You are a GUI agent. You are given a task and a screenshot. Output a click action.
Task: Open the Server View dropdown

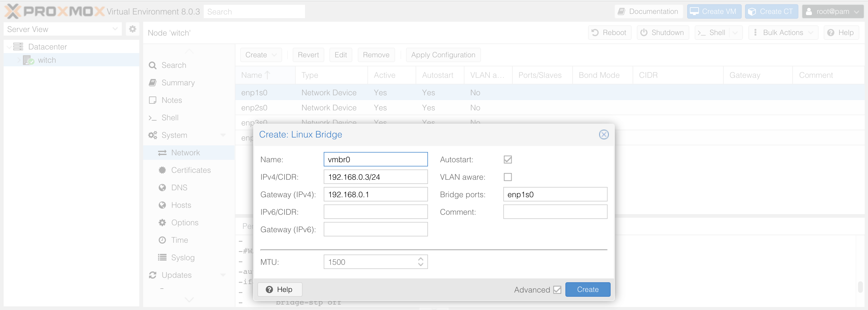[62, 29]
